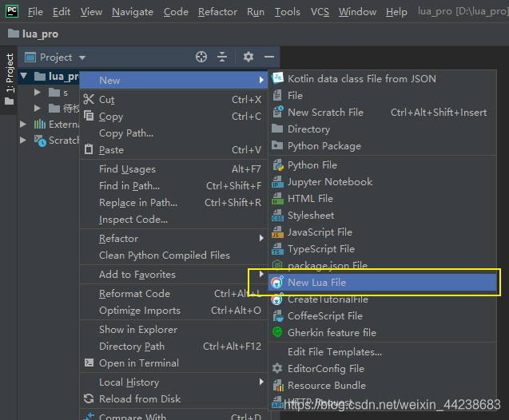Viewport: 509px width, 420px height.
Task: Click the Stylesheet CSS icon
Action: 277,216
